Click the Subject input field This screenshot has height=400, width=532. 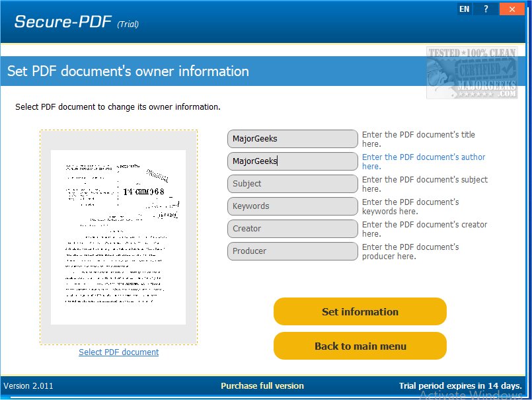coord(293,184)
